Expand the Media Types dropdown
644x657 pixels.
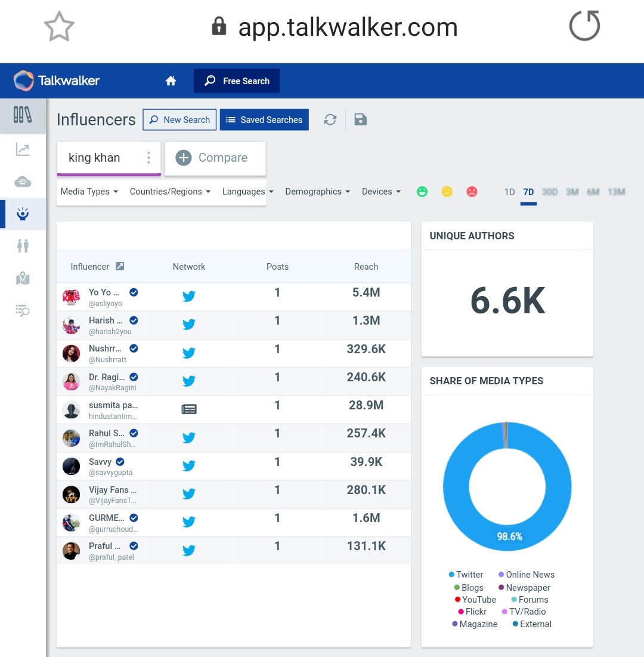pos(89,192)
